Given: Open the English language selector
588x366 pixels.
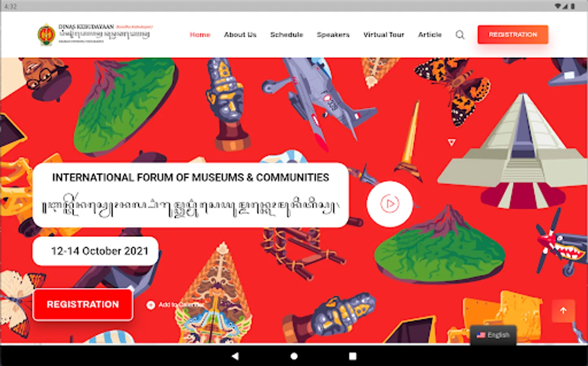Looking at the screenshot, I should [493, 335].
